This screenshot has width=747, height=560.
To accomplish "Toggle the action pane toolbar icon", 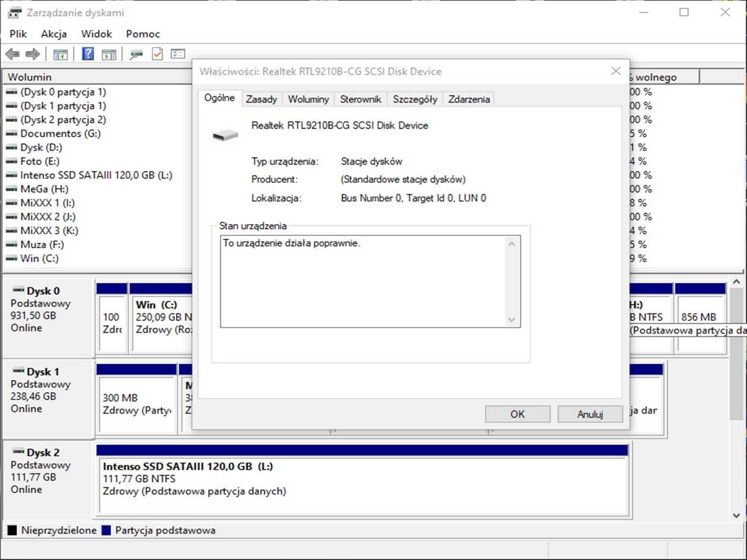I will (x=109, y=54).
